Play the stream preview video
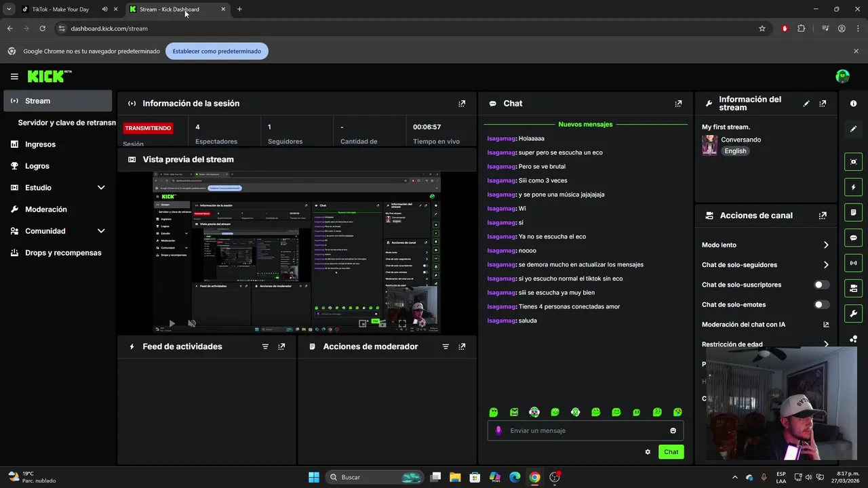Image resolution: width=868 pixels, height=488 pixels. pyautogui.click(x=172, y=324)
